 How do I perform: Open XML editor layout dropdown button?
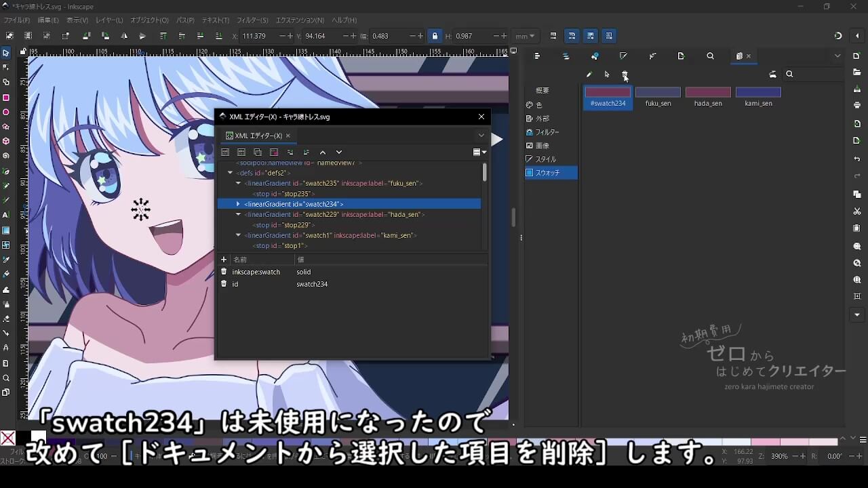[479, 152]
